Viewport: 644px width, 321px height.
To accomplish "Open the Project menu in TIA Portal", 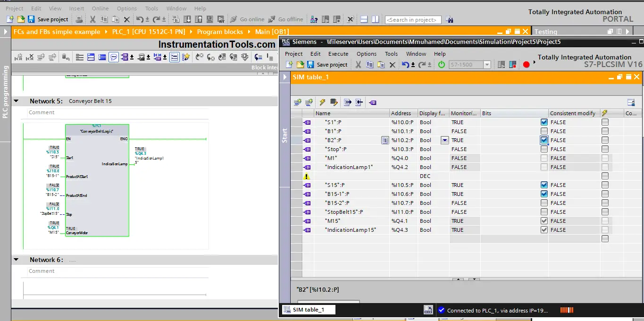I will (x=15, y=8).
